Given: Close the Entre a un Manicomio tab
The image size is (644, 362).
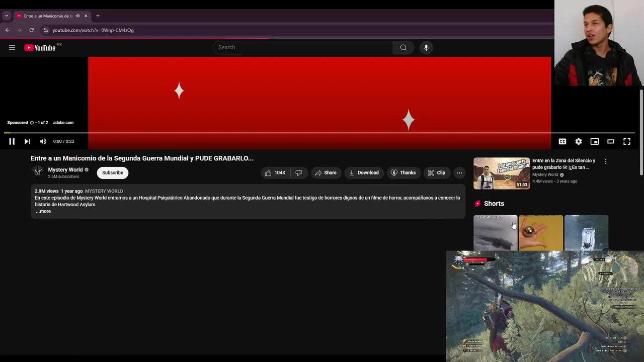Looking at the screenshot, I should (x=86, y=16).
